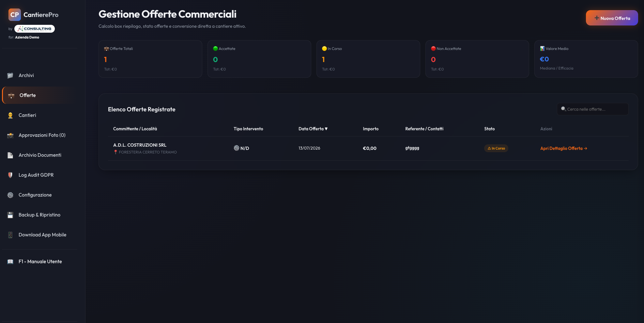Click the Tipo Intervento column header
This screenshot has width=644, height=323.
point(248,129)
